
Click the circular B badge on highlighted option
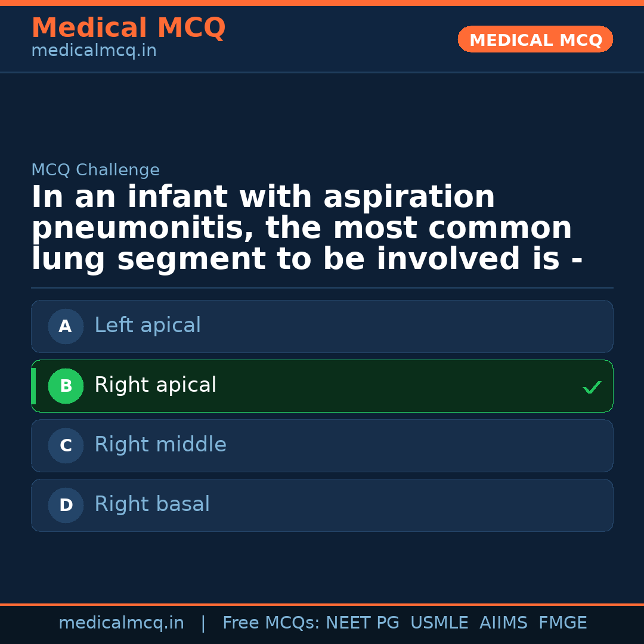[x=66, y=386]
